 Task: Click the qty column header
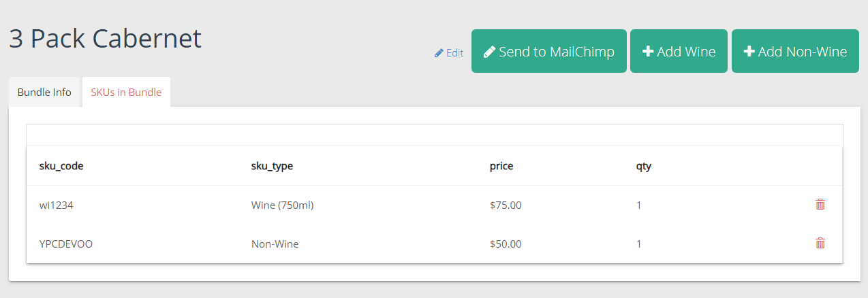644,166
